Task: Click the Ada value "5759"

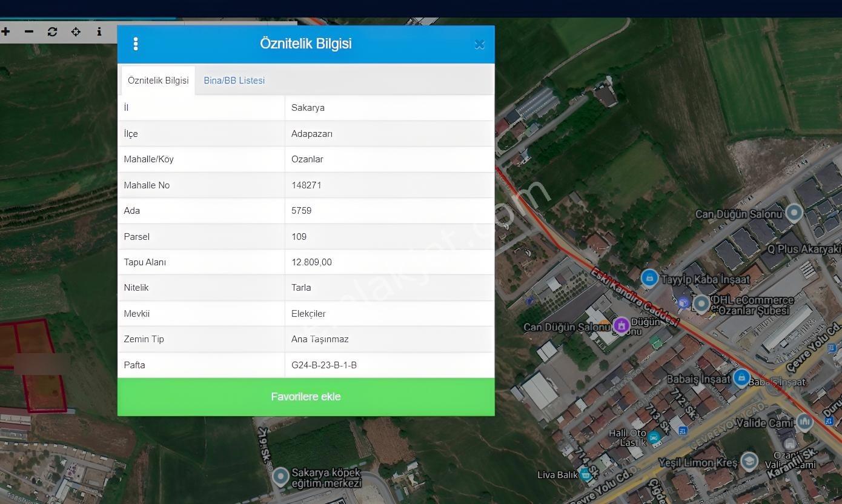Action: 302,211
